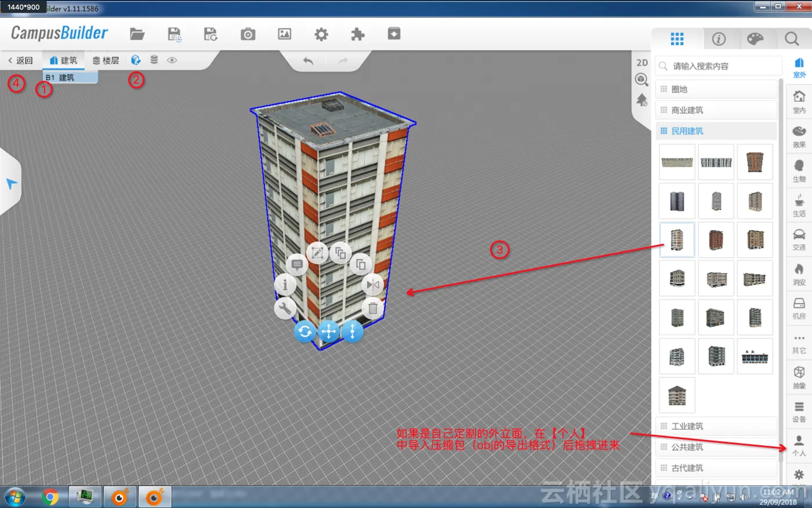
Task: Take a screenshot with the camera icon
Action: 248,34
